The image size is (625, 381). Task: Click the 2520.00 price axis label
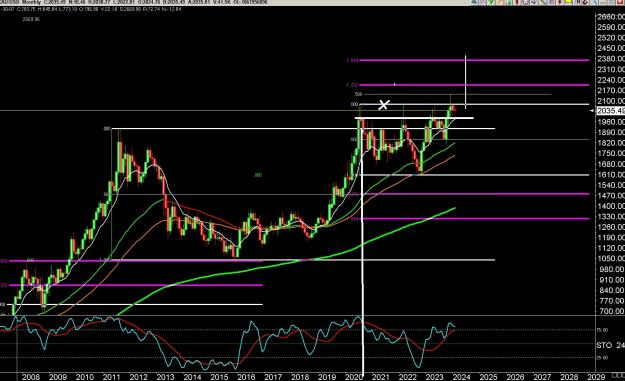pyautogui.click(x=611, y=37)
